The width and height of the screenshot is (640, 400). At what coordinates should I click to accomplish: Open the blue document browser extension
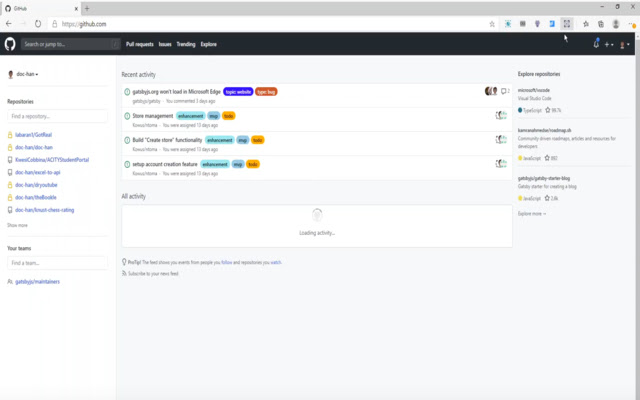point(552,24)
